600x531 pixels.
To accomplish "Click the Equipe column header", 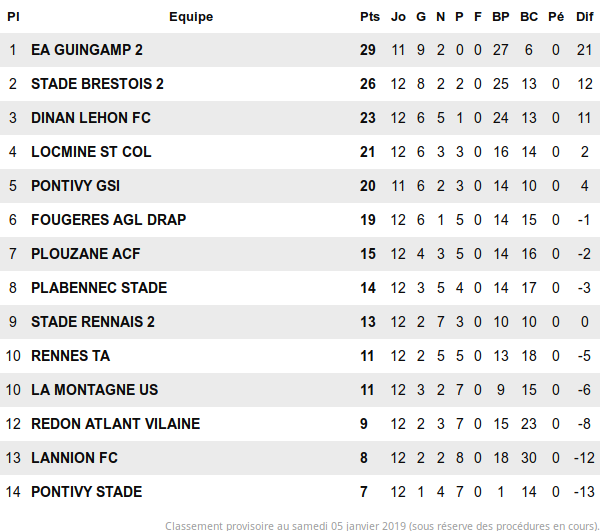I will 191,17.
